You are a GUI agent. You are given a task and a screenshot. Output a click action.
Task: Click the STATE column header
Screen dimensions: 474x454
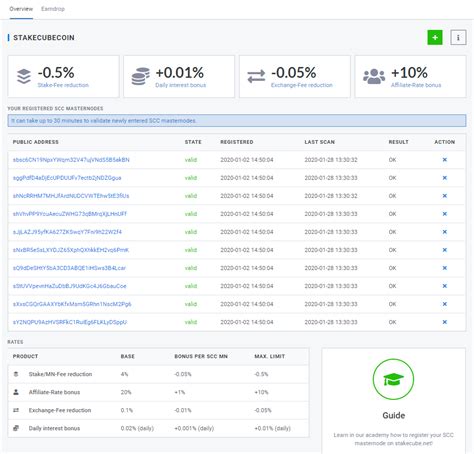(x=193, y=142)
